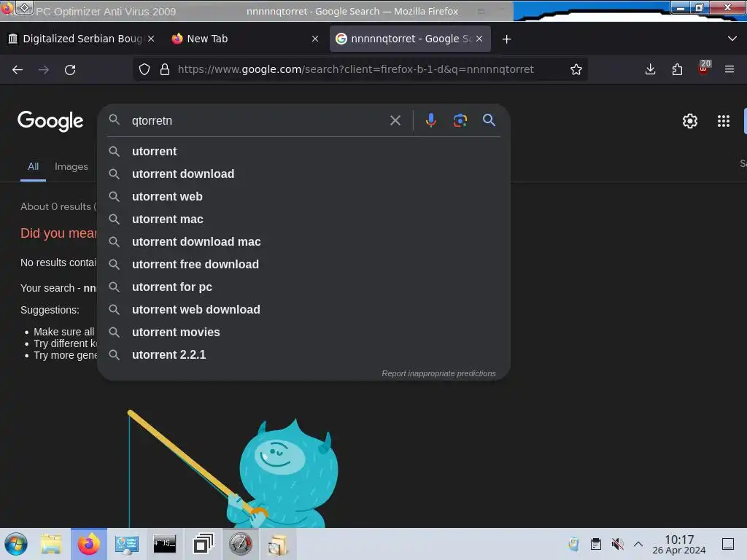Choose 'utorrent for pc' suggestion
Image resolution: width=747 pixels, height=560 pixels.
(x=304, y=287)
